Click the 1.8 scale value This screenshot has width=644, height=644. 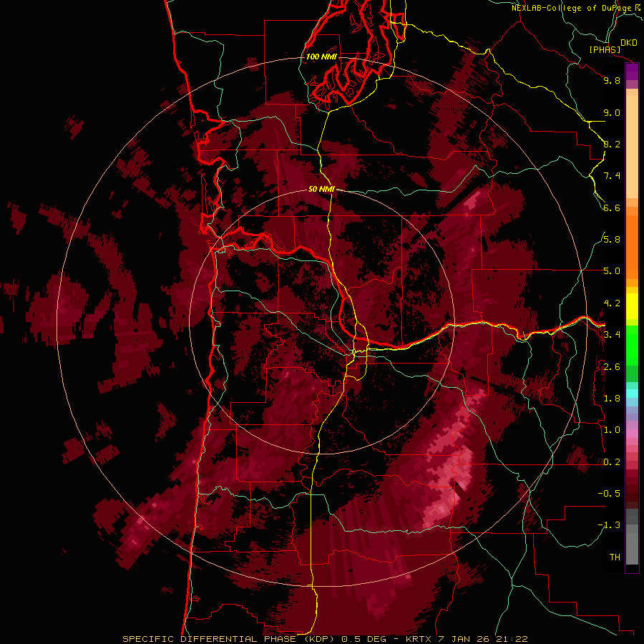[x=612, y=399]
